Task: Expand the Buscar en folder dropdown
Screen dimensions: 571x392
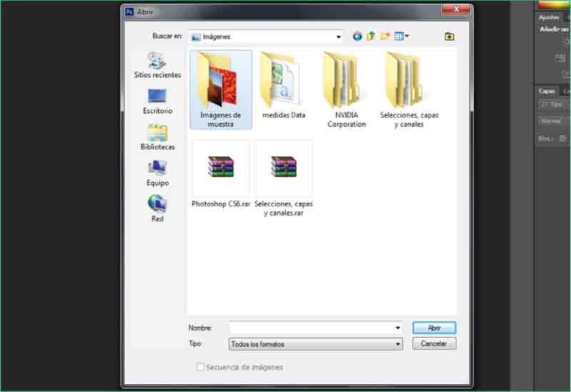Action: 338,36
